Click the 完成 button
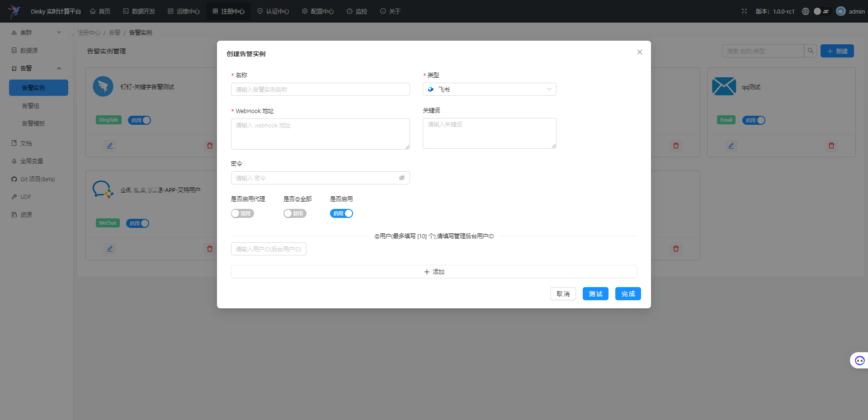This screenshot has height=420, width=868. coord(628,294)
